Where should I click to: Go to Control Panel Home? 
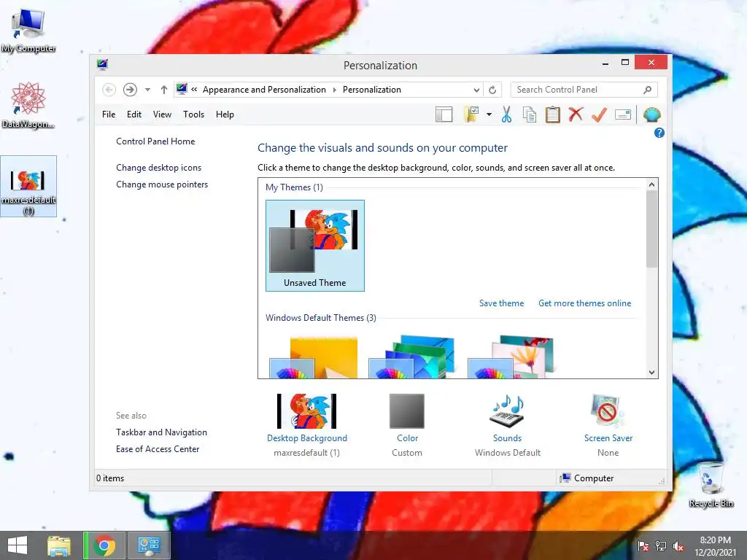coord(155,141)
